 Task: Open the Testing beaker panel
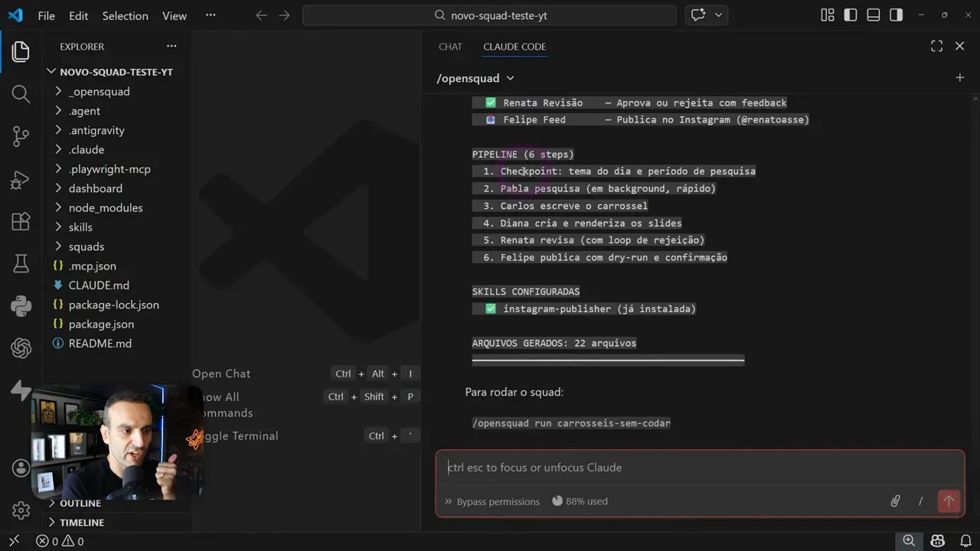[21, 263]
